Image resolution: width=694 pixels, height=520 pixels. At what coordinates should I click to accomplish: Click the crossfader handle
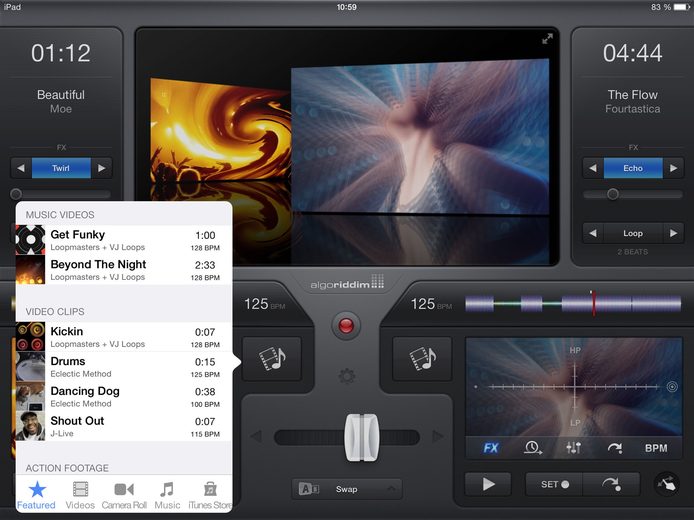point(362,438)
